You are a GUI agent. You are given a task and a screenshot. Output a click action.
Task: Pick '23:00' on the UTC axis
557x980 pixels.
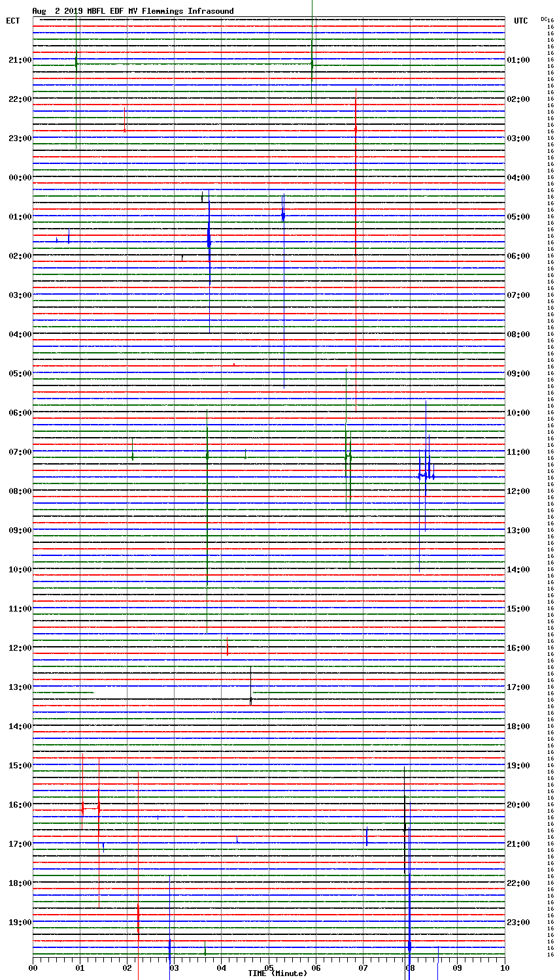coord(518,923)
